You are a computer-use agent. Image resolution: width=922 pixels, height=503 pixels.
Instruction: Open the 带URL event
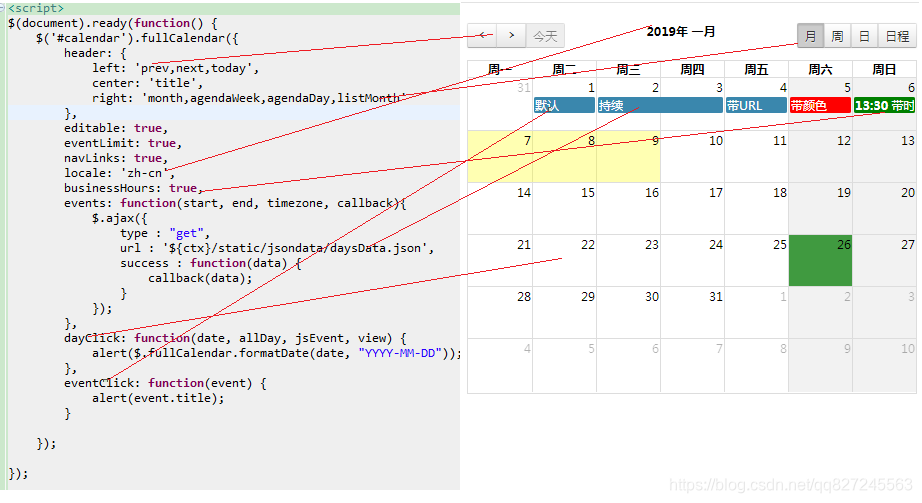756,105
